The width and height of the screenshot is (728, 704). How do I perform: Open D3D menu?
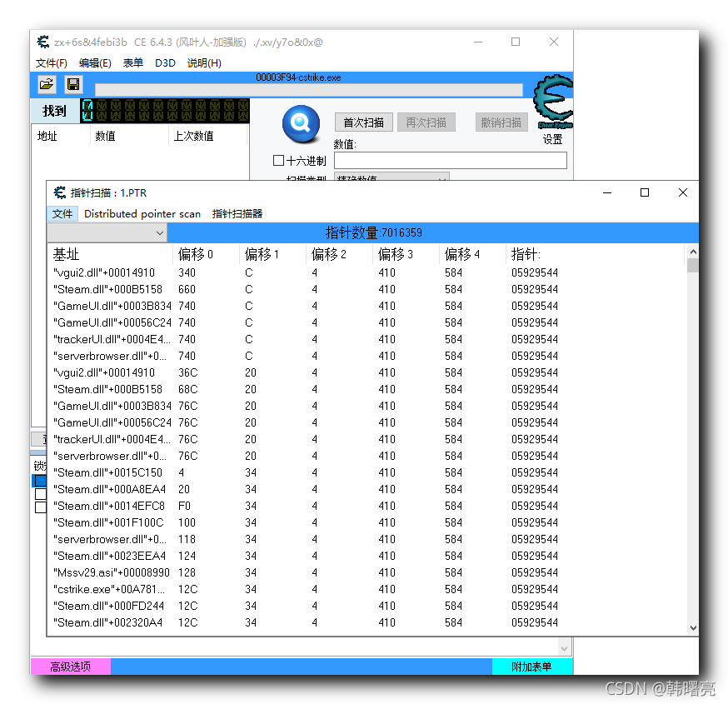click(x=165, y=63)
